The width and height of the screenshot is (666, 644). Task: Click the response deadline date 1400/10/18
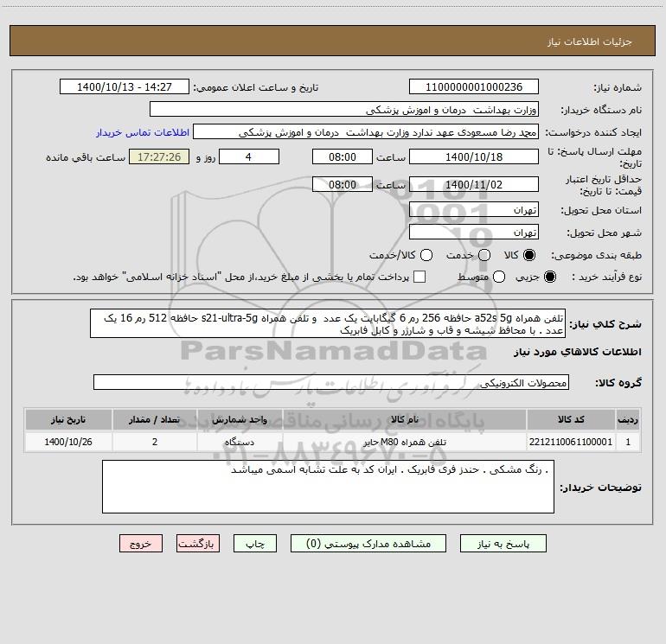pyautogui.click(x=474, y=156)
